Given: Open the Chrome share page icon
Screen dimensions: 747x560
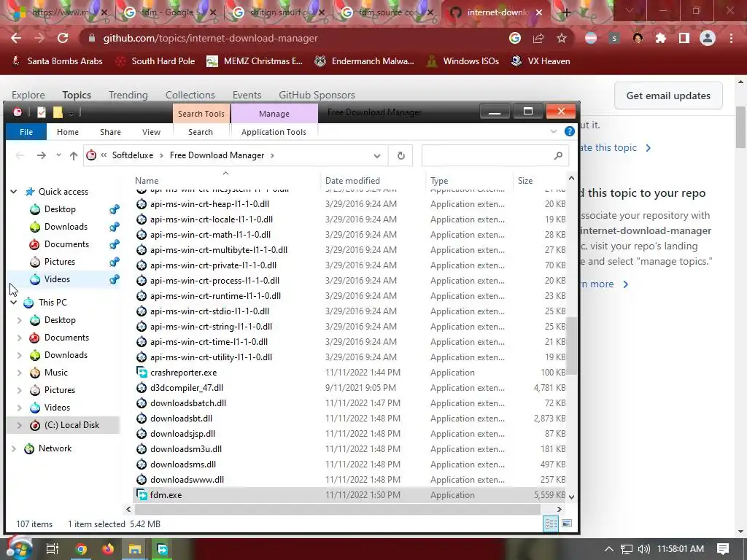Looking at the screenshot, I should [x=538, y=38].
